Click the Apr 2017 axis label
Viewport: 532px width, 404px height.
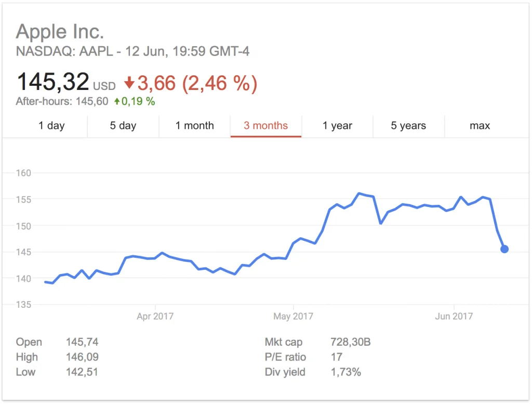click(155, 316)
